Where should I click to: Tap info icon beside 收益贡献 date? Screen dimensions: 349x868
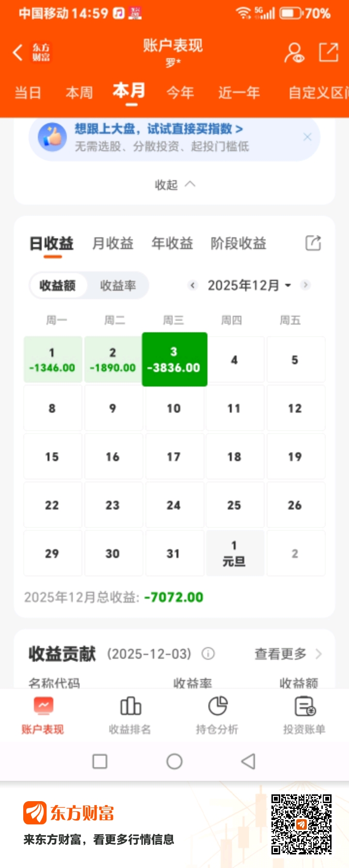tap(208, 654)
